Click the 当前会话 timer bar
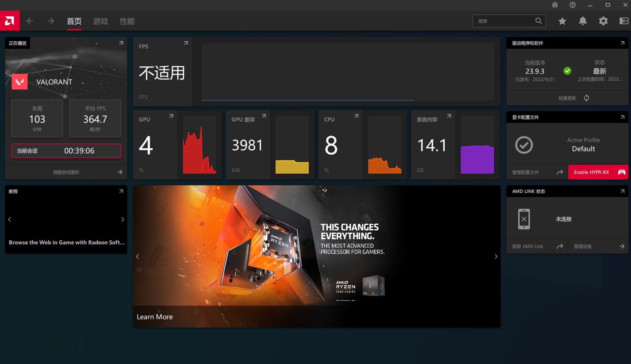Viewport: 631px width, 364px height. click(66, 151)
